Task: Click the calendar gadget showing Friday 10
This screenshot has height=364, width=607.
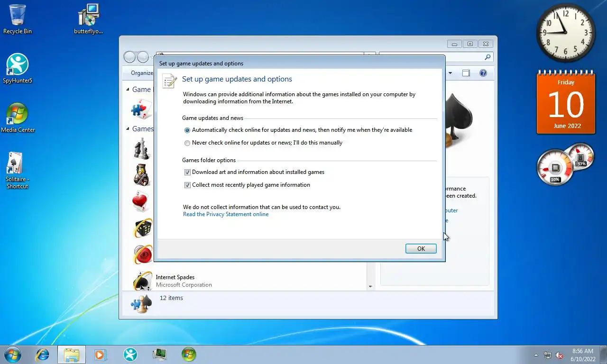Action: click(566, 102)
